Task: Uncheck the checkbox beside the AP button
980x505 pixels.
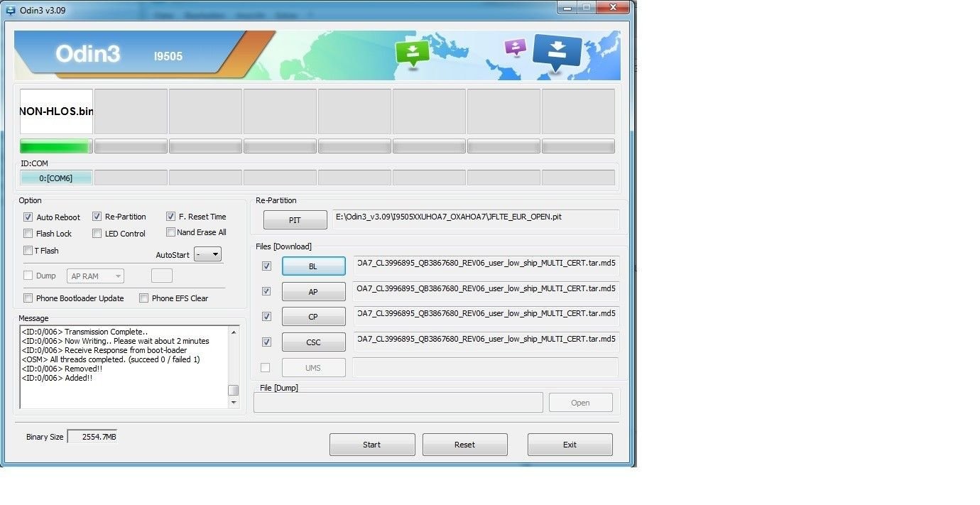Action: tap(266, 291)
